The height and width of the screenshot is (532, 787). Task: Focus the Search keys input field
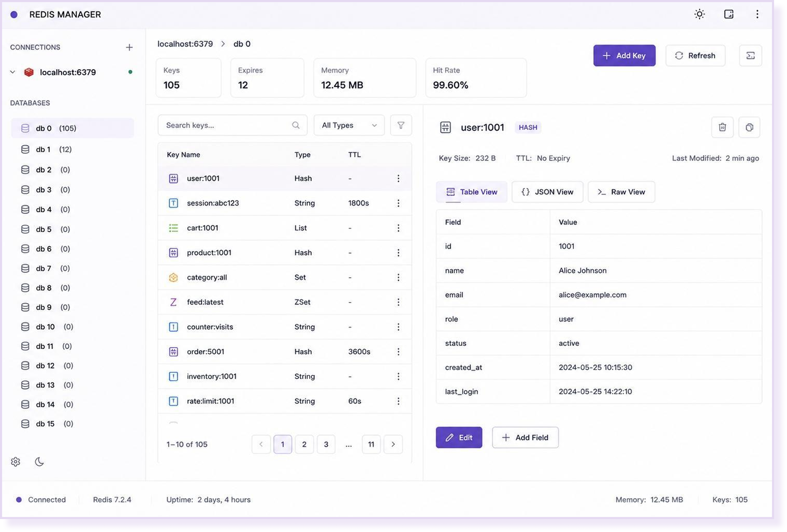tap(232, 125)
